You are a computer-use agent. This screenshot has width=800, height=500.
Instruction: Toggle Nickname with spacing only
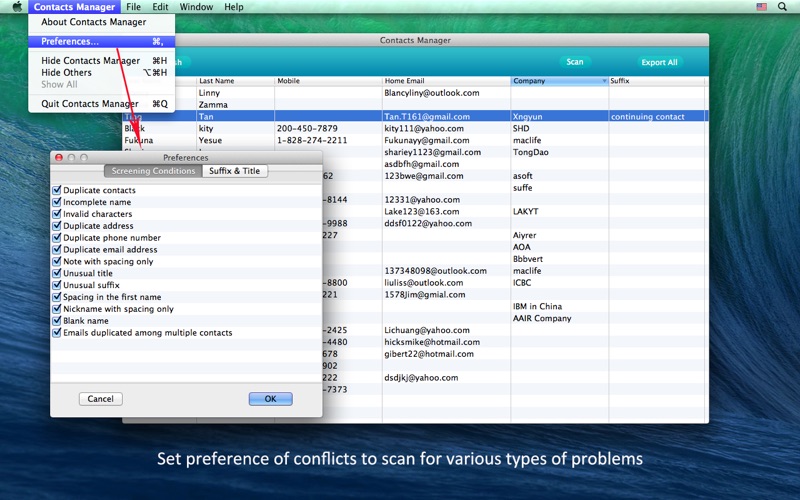tap(57, 309)
